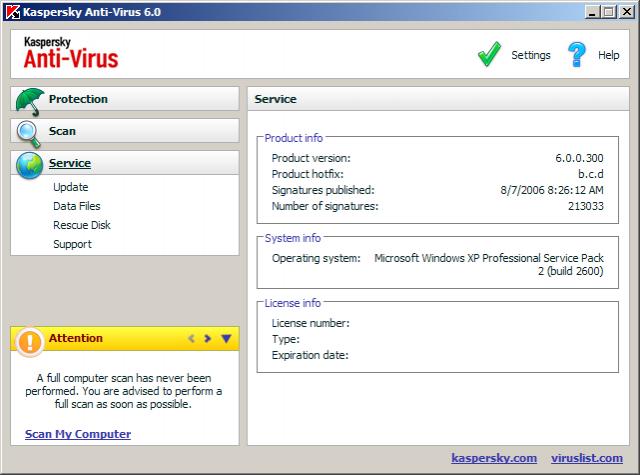Click the Number of signatures label
Image resolution: width=640 pixels, height=475 pixels.
point(325,206)
